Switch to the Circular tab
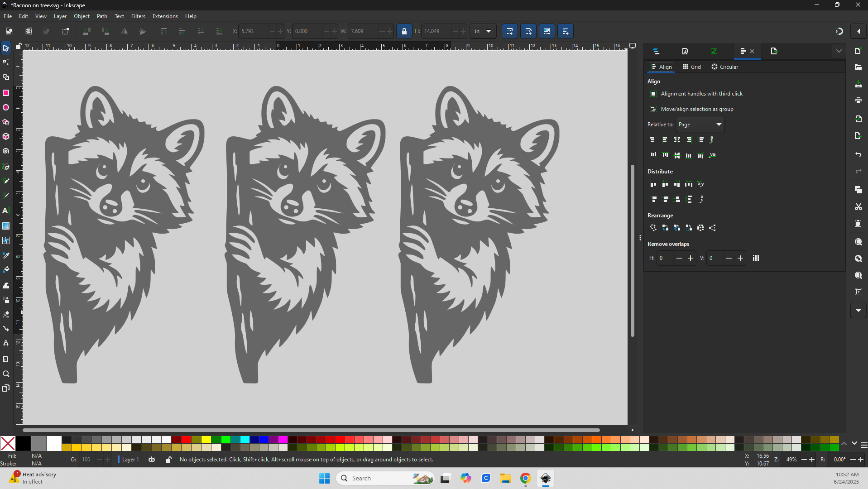Image resolution: width=868 pixels, height=489 pixels. 724,67
